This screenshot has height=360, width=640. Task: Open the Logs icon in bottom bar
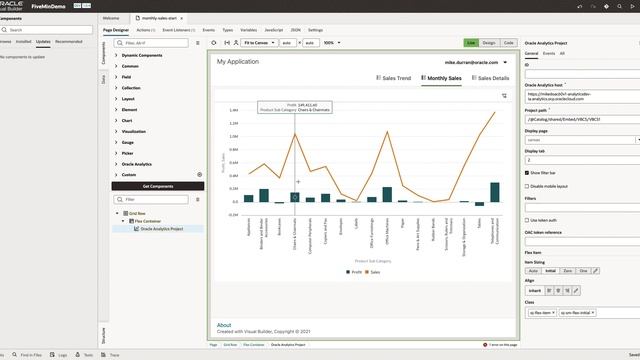(52, 355)
